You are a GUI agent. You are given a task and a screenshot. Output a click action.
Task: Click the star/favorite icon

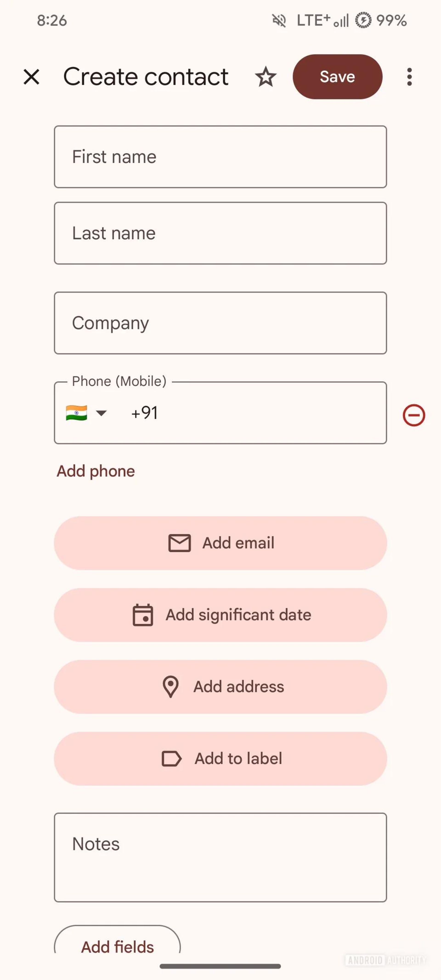pos(266,76)
